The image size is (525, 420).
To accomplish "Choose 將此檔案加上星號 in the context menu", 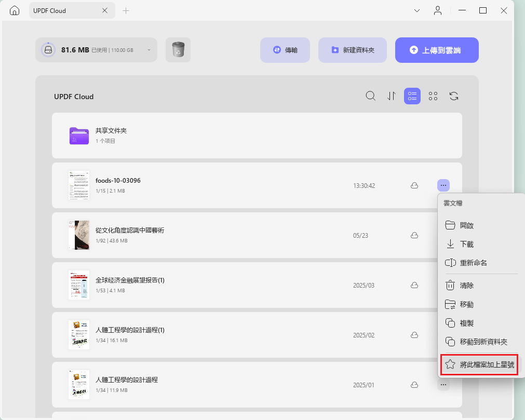I will pos(479,364).
